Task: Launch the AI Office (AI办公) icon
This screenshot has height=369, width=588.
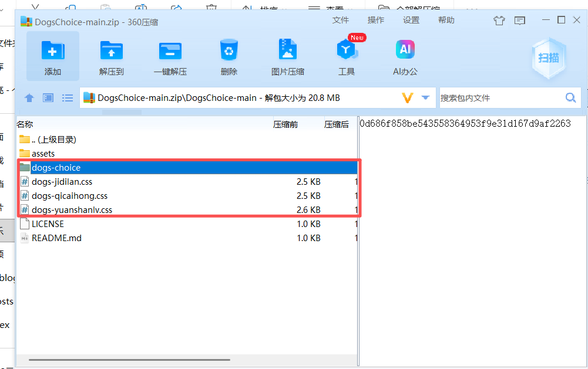Action: click(405, 51)
